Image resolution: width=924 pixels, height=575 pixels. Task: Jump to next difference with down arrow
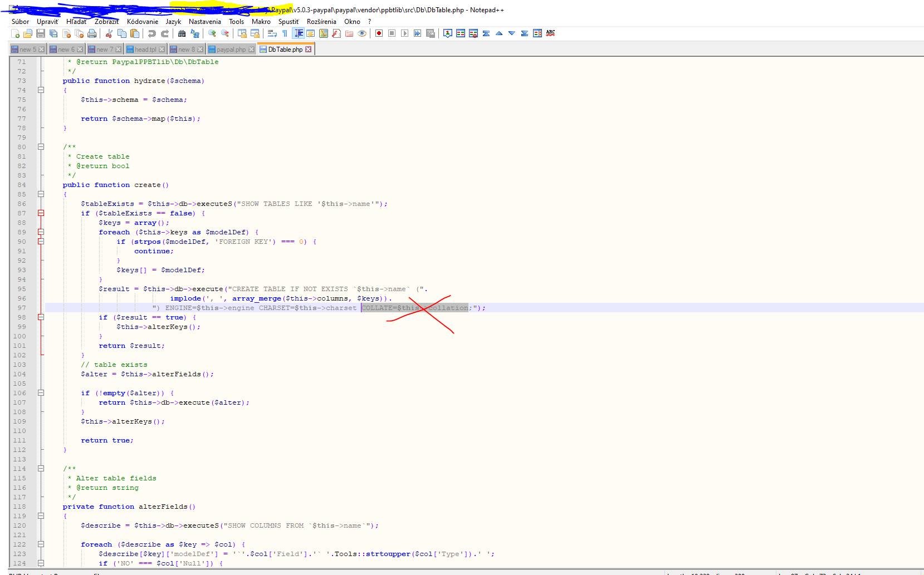pos(512,33)
